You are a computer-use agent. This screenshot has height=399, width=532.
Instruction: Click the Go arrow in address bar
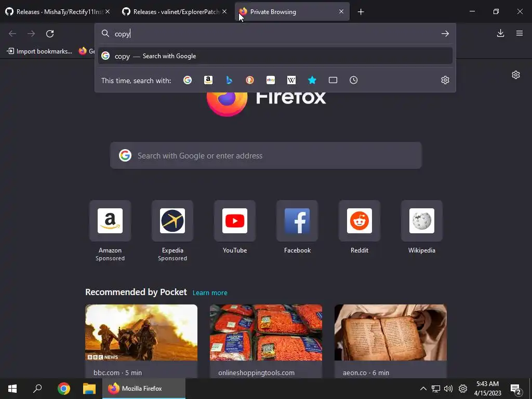click(x=445, y=34)
